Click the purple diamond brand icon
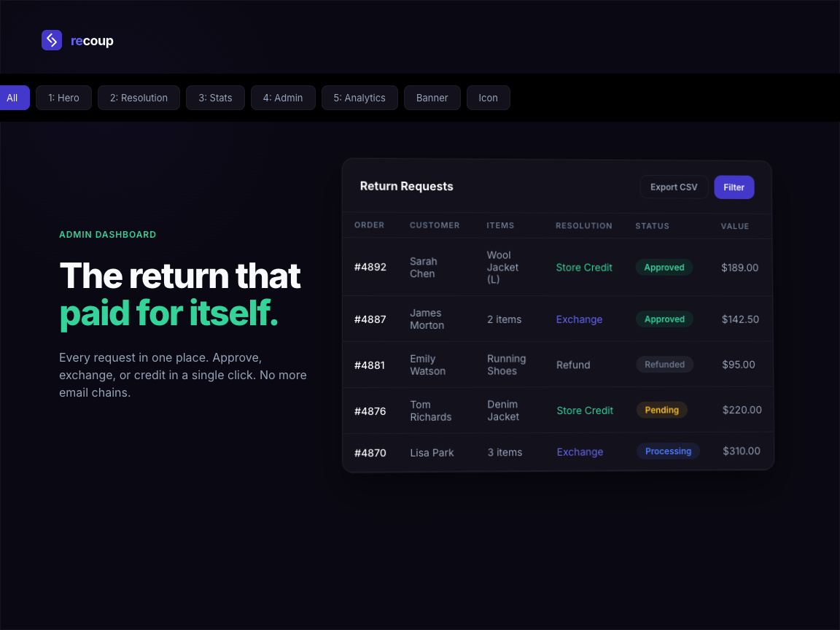The image size is (840, 630). 51,40
